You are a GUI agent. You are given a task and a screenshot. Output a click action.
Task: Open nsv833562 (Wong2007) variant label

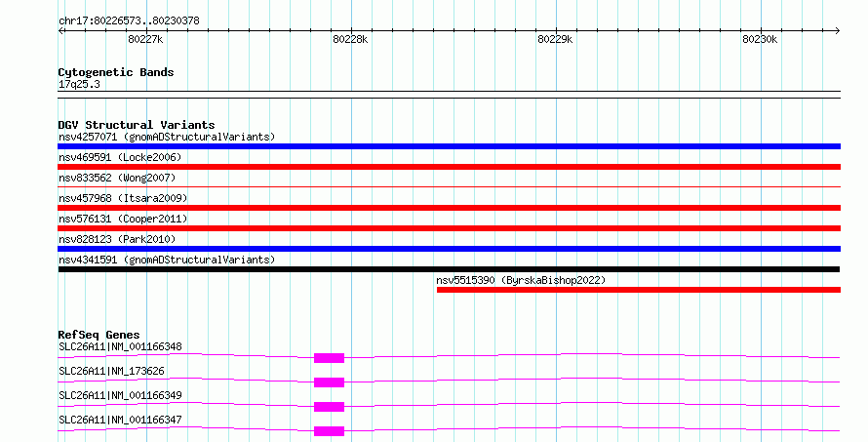(x=117, y=178)
